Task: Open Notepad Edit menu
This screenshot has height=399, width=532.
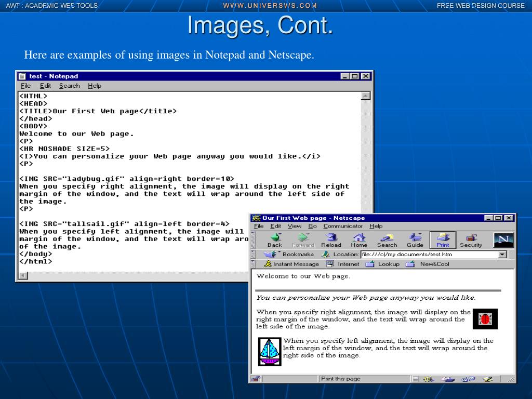Action: (46, 86)
